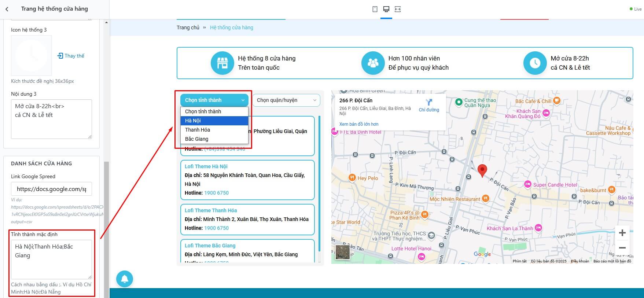Open the notification bell button
The height and width of the screenshot is (298, 644).
125,279
